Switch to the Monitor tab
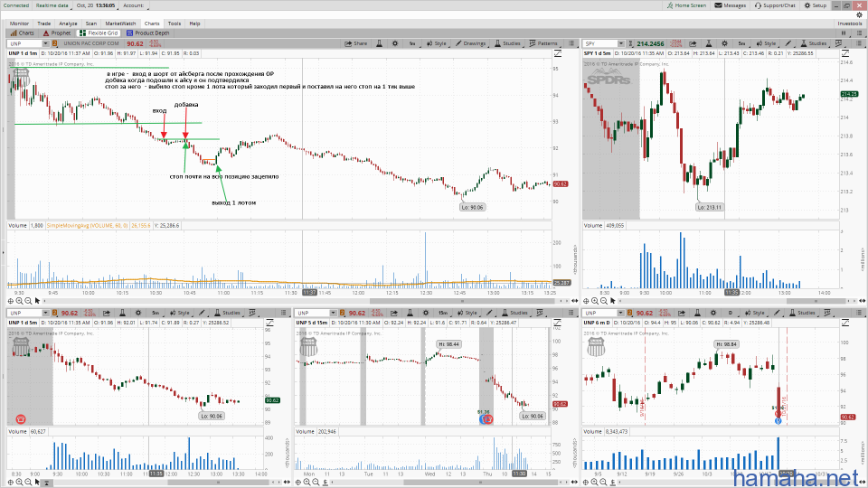The height and width of the screenshot is (488, 868). click(19, 23)
